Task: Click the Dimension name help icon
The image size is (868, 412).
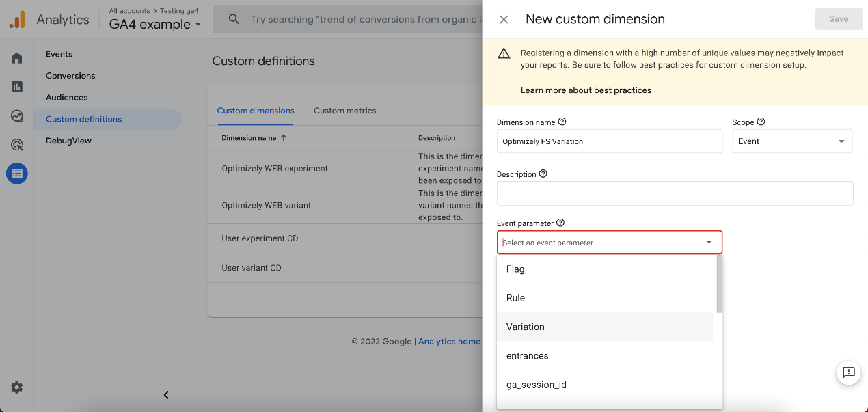Action: click(562, 122)
